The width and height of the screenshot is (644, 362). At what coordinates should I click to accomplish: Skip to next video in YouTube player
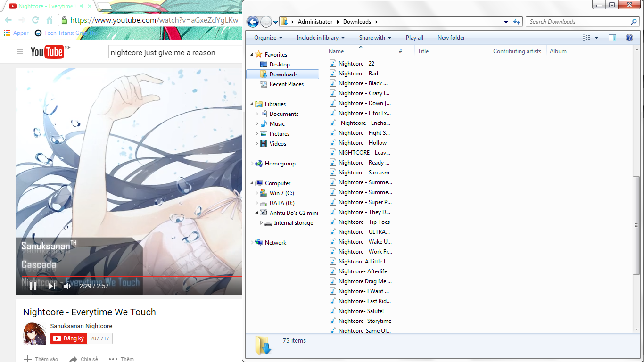pyautogui.click(x=52, y=286)
